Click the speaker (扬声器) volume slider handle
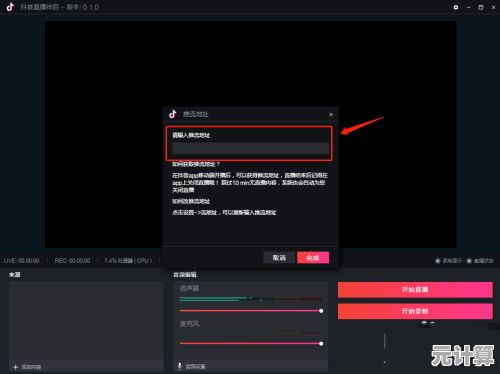The image size is (500, 374). coord(321,311)
